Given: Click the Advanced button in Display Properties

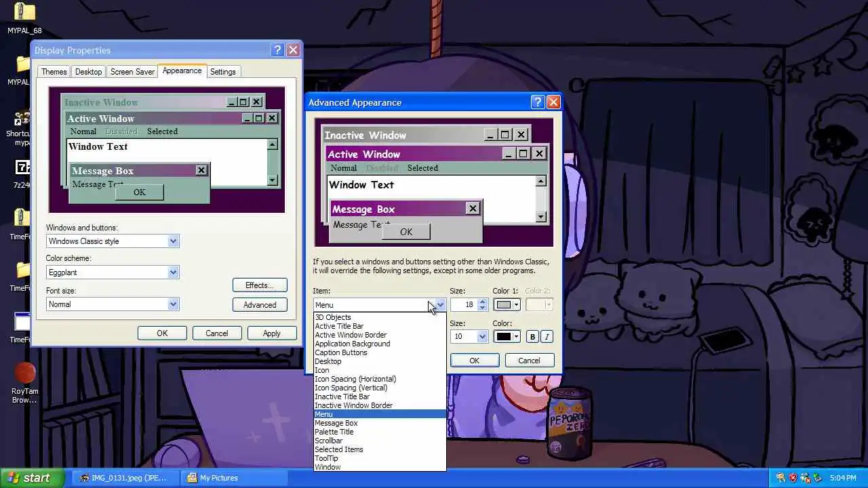Looking at the screenshot, I should [x=260, y=305].
